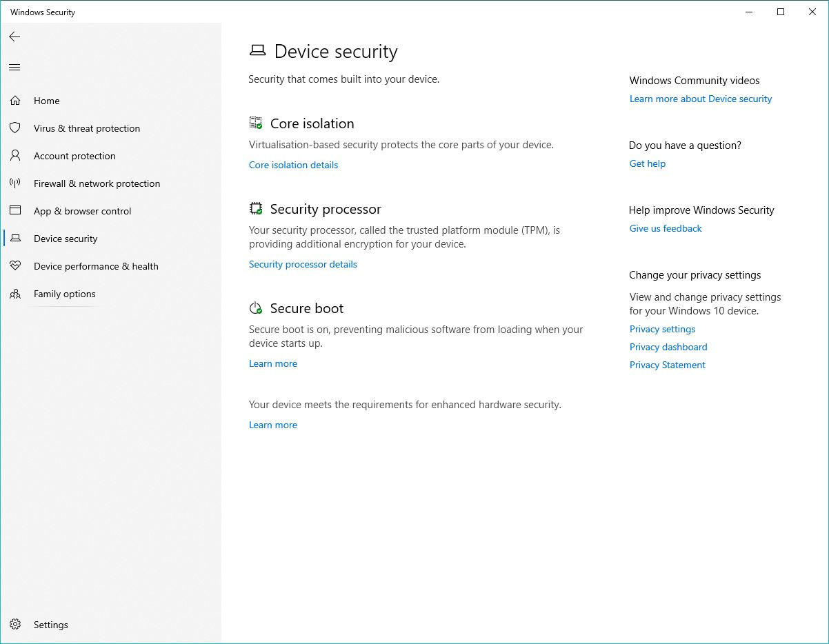Click the Windows Community videos heading
This screenshot has width=829, height=644.
(x=695, y=81)
